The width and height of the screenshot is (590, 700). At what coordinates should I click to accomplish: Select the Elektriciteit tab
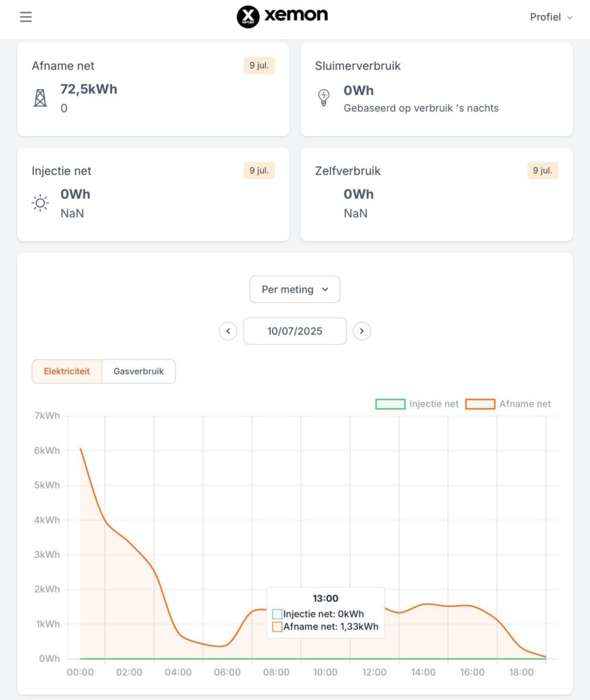[67, 371]
